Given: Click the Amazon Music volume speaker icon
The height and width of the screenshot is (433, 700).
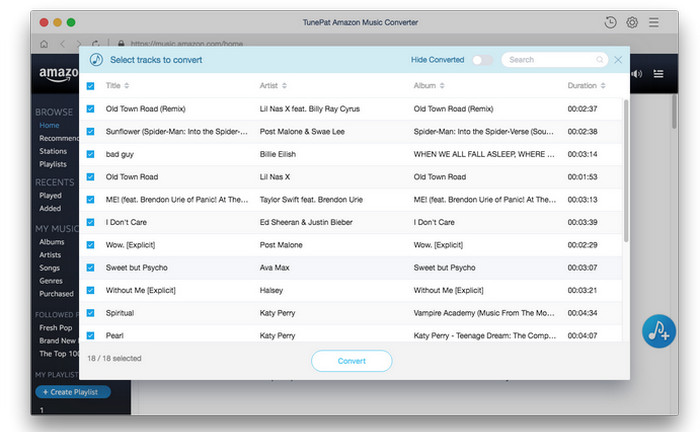Looking at the screenshot, I should [x=637, y=74].
